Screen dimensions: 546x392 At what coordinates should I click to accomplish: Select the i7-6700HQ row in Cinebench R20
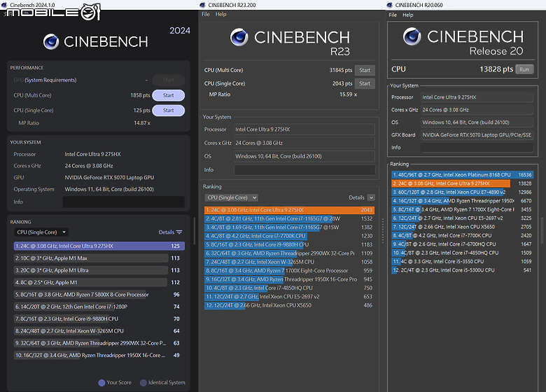click(x=462, y=244)
